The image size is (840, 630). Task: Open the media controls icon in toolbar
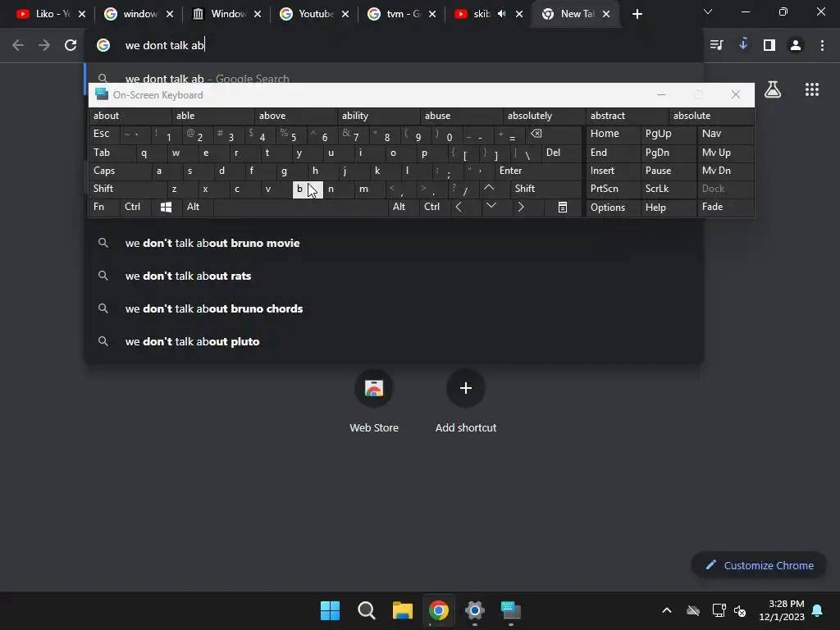tap(716, 45)
